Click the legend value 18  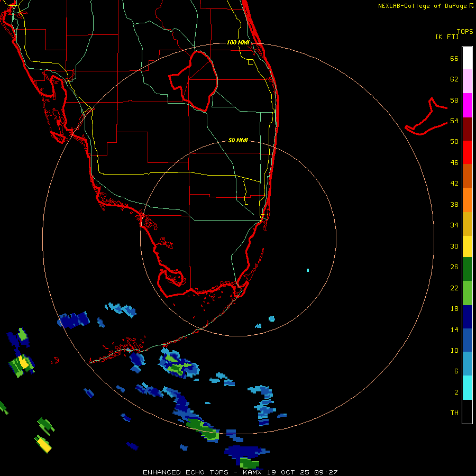pos(454,309)
